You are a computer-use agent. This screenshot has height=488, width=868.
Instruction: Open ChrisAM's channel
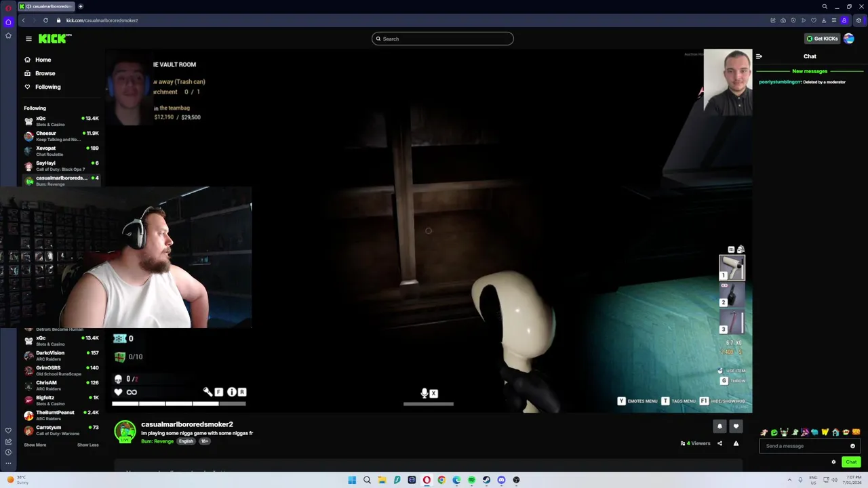[61, 385]
